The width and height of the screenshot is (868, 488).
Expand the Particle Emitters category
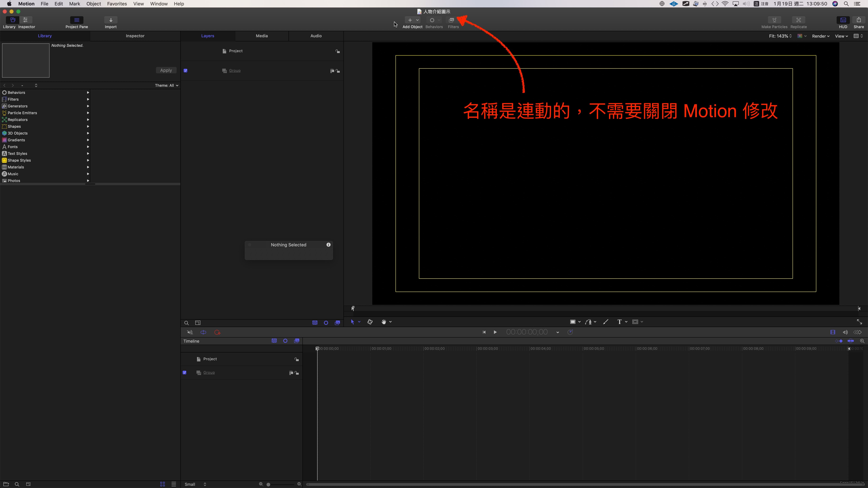22,113
